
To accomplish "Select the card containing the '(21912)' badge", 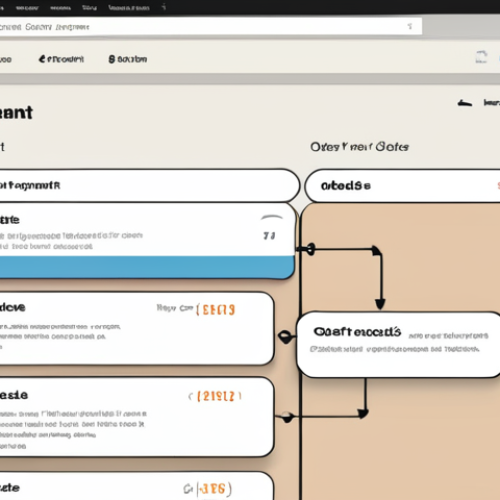I will tap(137, 417).
